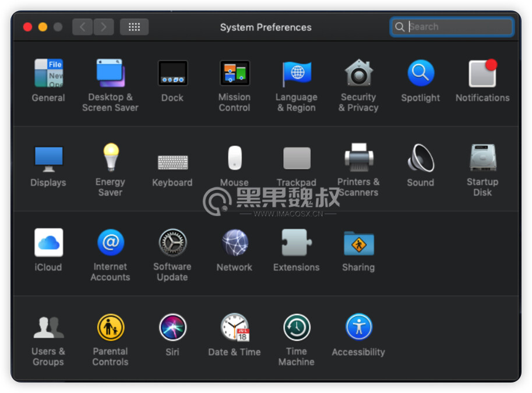Focus the Search field
The image size is (532, 393).
[452, 27]
